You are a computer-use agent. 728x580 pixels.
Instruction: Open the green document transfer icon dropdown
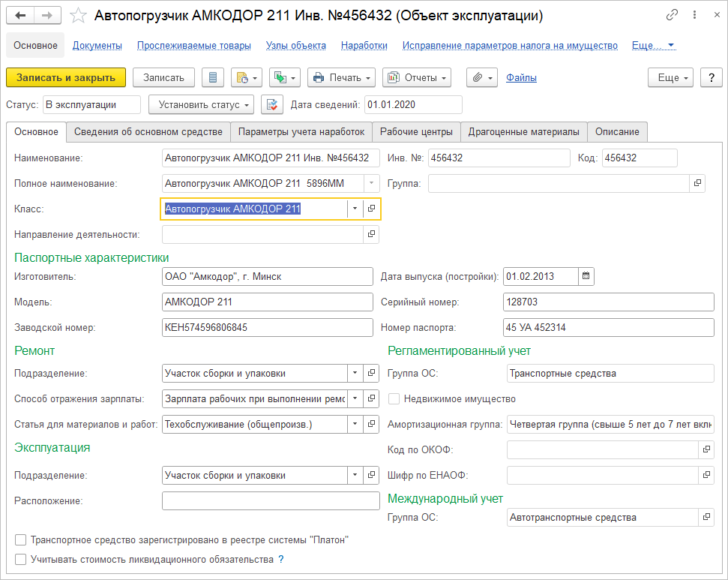(x=285, y=77)
